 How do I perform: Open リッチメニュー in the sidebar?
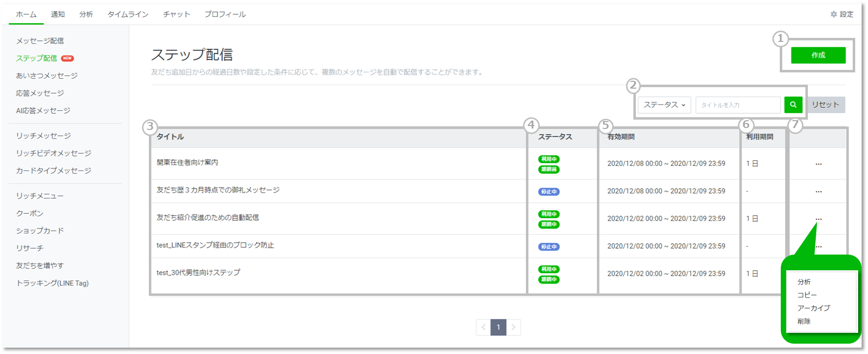(40, 196)
